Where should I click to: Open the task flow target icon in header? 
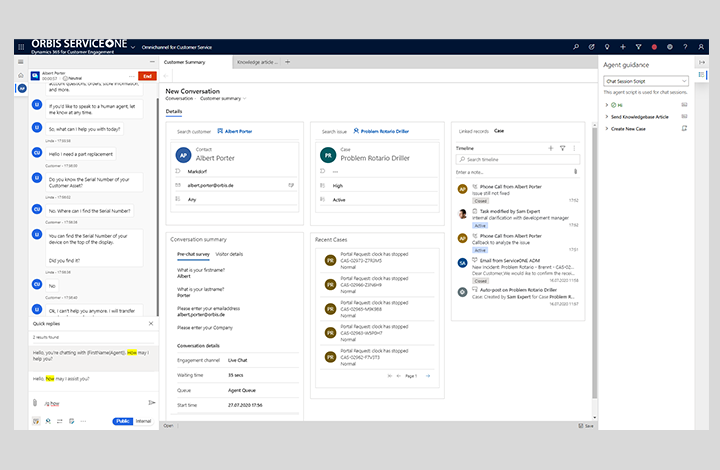tap(591, 47)
